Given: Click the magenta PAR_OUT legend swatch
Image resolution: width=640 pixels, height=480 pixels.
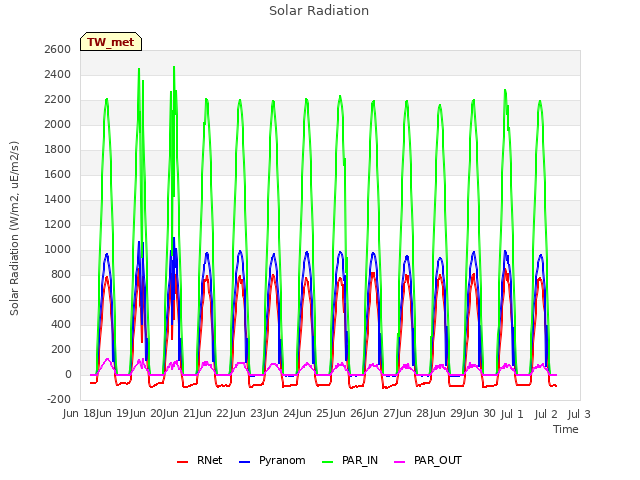Looking at the screenshot, I should pyautogui.click(x=400, y=462).
